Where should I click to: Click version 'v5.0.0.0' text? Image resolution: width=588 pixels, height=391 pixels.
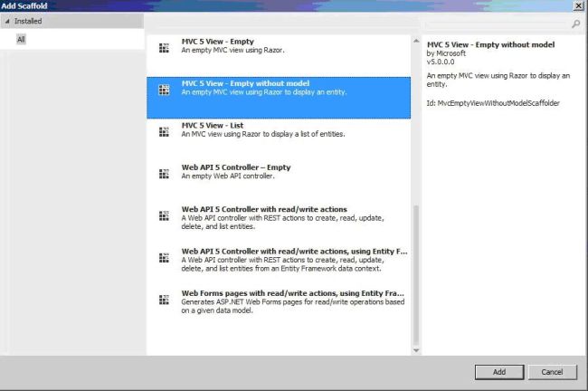pos(441,62)
